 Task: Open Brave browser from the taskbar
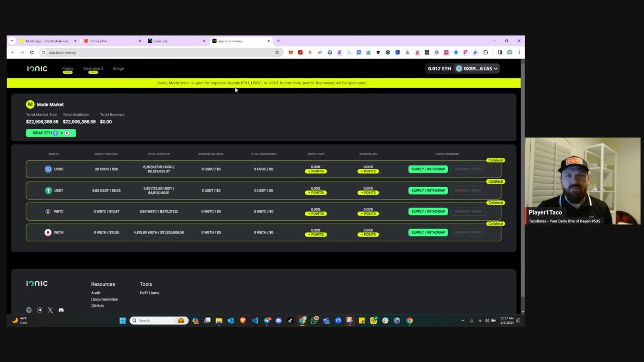(243, 320)
